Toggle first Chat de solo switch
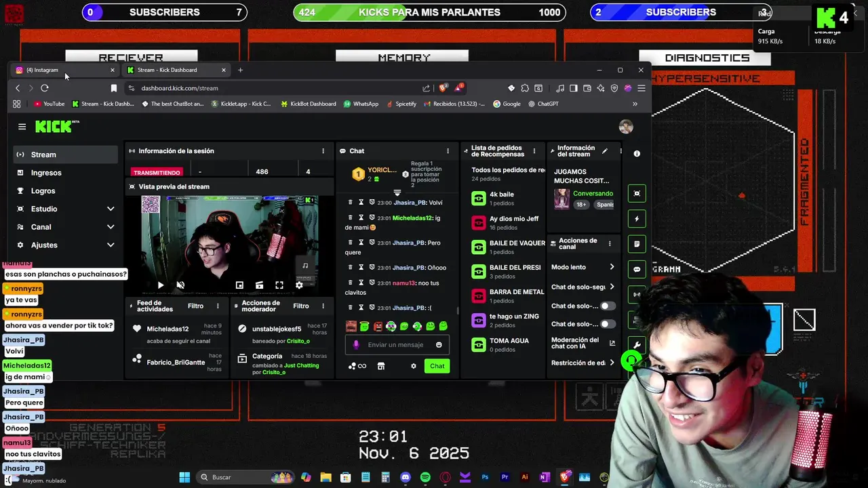The image size is (868, 488). pyautogui.click(x=608, y=306)
